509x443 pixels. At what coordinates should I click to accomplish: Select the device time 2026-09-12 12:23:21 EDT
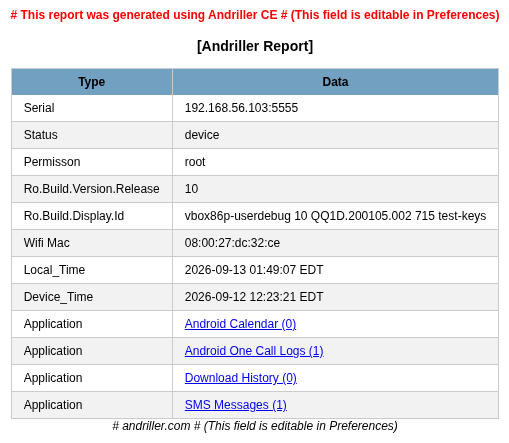click(x=254, y=297)
